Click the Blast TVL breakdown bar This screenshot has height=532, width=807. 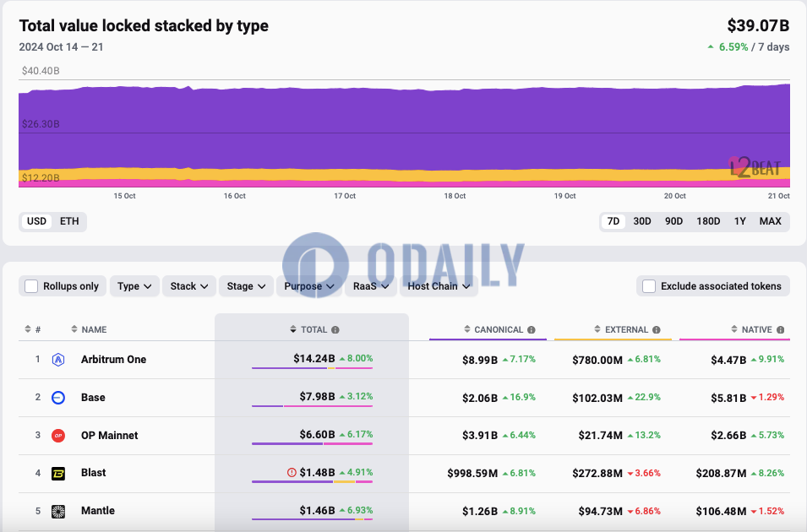click(312, 481)
